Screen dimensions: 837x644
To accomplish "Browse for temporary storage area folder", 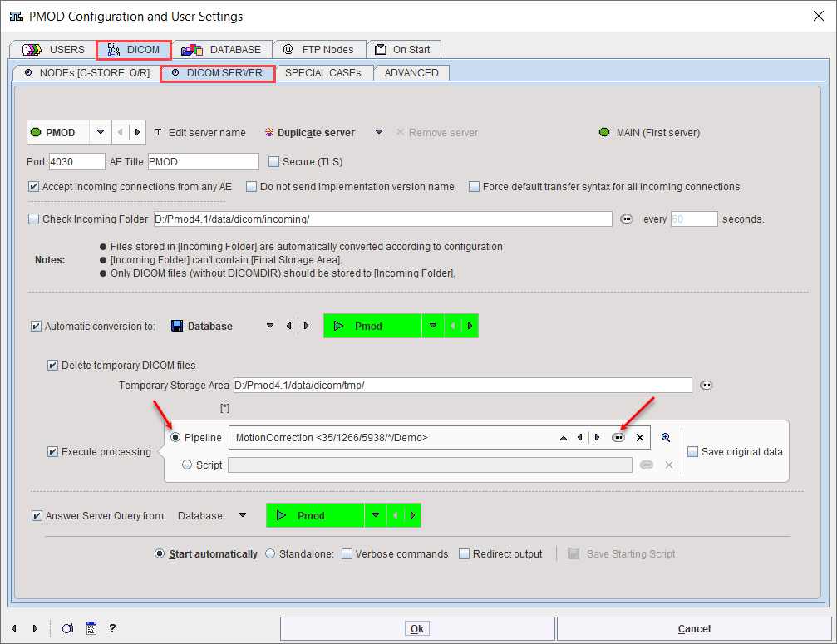I will pos(707,386).
